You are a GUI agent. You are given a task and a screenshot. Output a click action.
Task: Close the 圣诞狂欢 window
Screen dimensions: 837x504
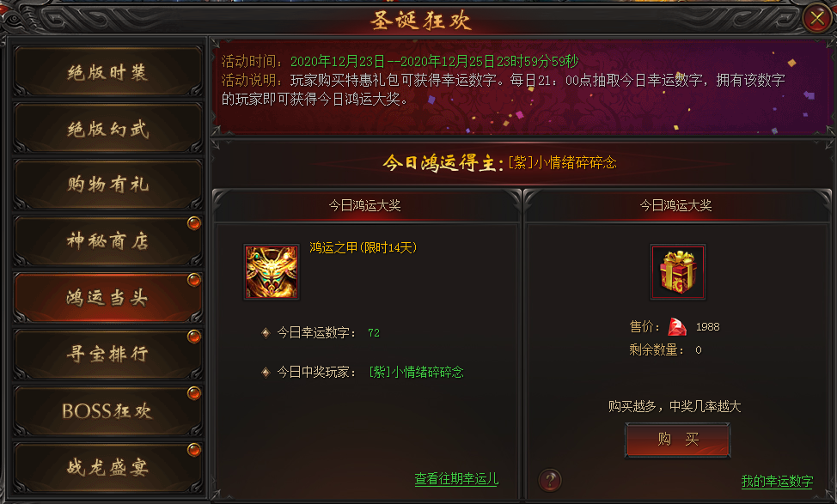(816, 19)
